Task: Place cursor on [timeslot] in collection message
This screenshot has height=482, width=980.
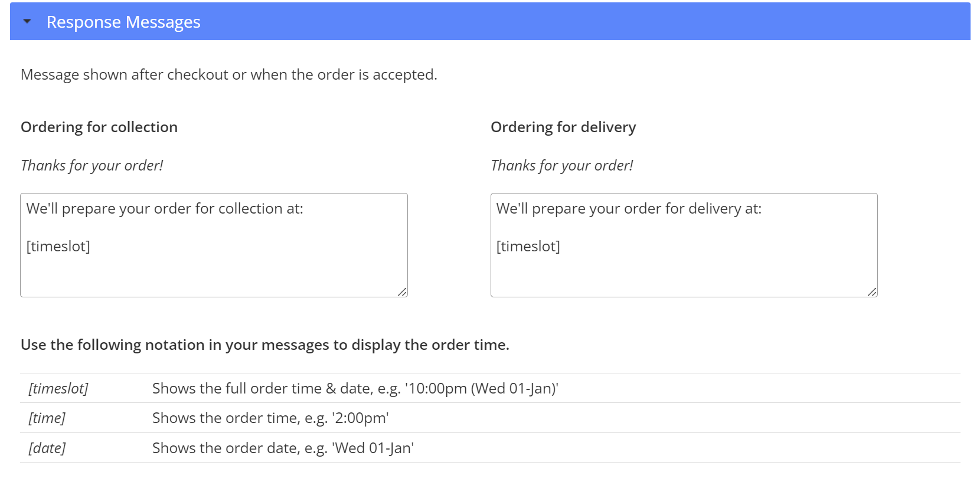Action: click(58, 246)
